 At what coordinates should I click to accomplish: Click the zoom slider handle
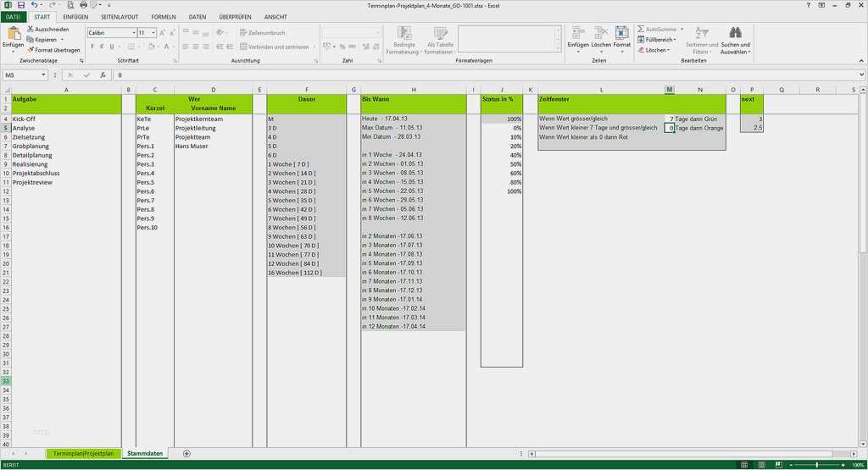[x=817, y=465]
